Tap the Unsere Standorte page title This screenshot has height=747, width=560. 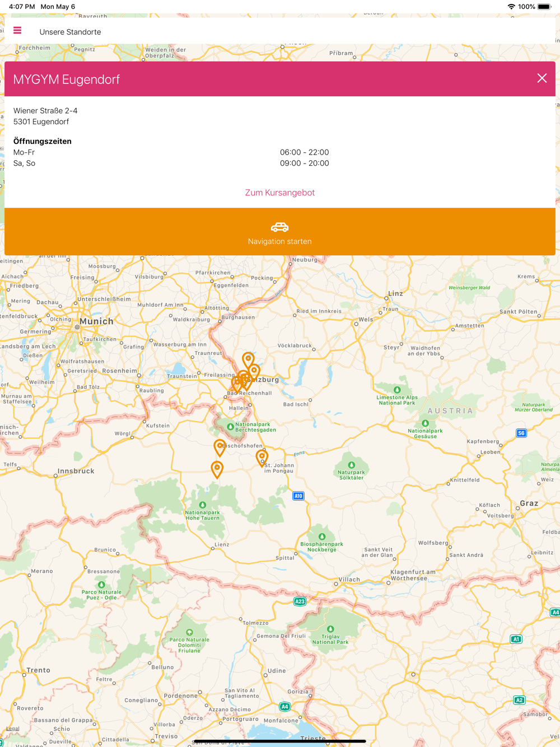70,32
